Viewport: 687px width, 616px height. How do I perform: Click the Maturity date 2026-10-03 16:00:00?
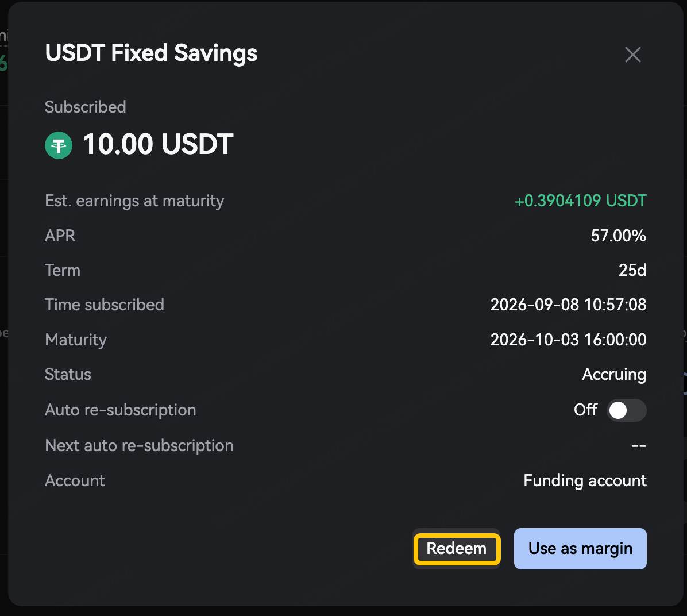coord(568,340)
